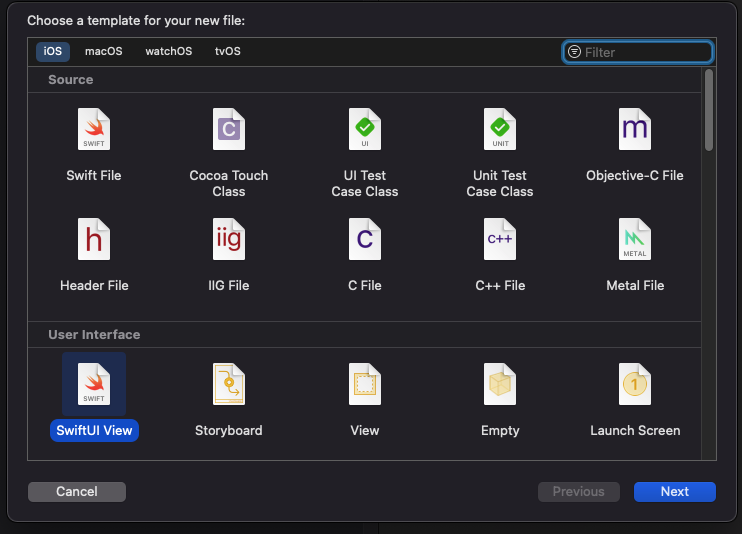The width and height of the screenshot is (742, 534).
Task: Select the Empty template icon
Action: click(x=500, y=384)
